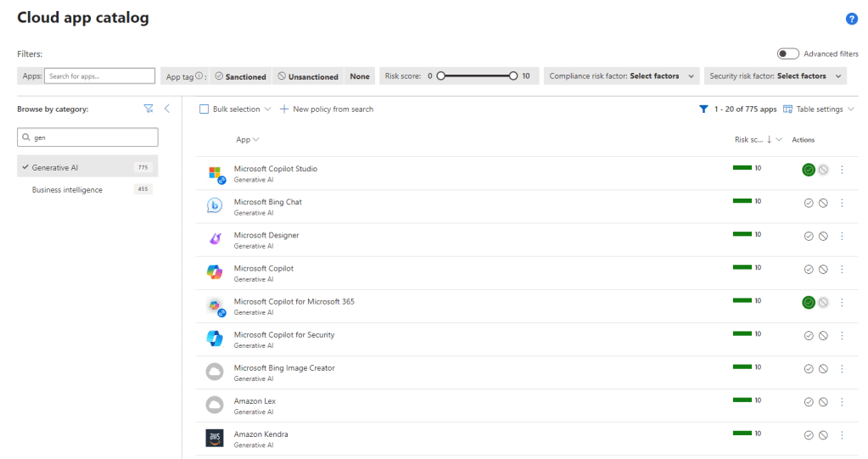Viewport: 868px width, 459px height.
Task: Click the category filter funnel icon
Action: (x=148, y=109)
